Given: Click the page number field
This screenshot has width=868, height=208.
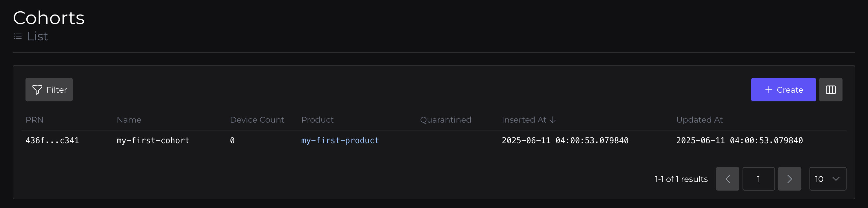Looking at the screenshot, I should click(x=758, y=179).
